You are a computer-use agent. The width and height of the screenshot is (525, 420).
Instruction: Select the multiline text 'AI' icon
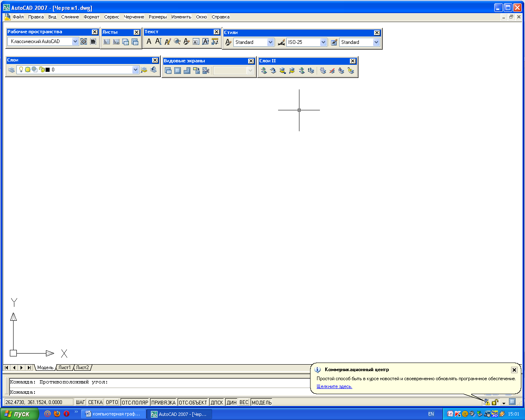(x=158, y=41)
